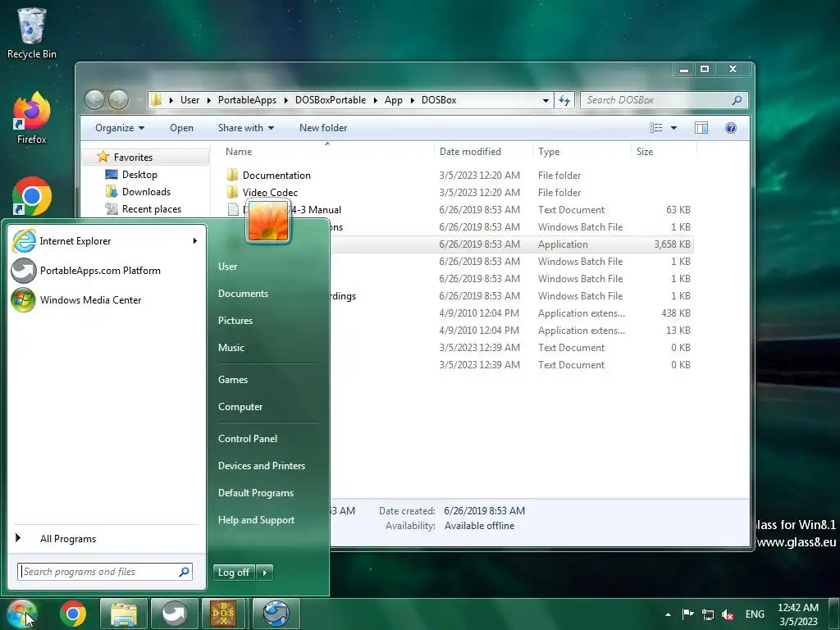Click the muted volume tray icon
Viewport: 840px width, 630px height.
click(x=727, y=614)
